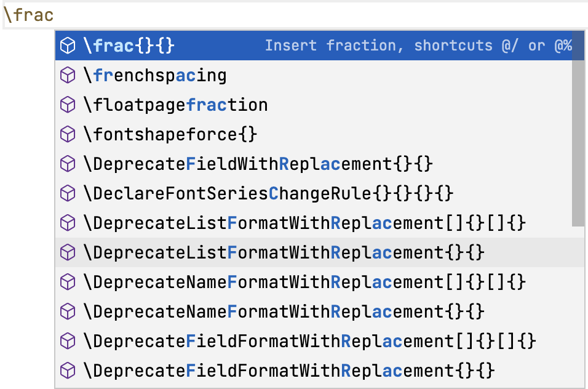588x389 pixels.
Task: Click the cube icon beside \frac{}{}
Action: pyautogui.click(x=68, y=46)
